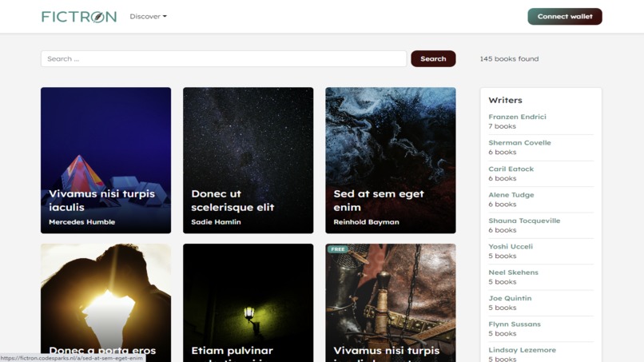
Task: Open writer Sherman Covelle
Action: click(x=519, y=142)
